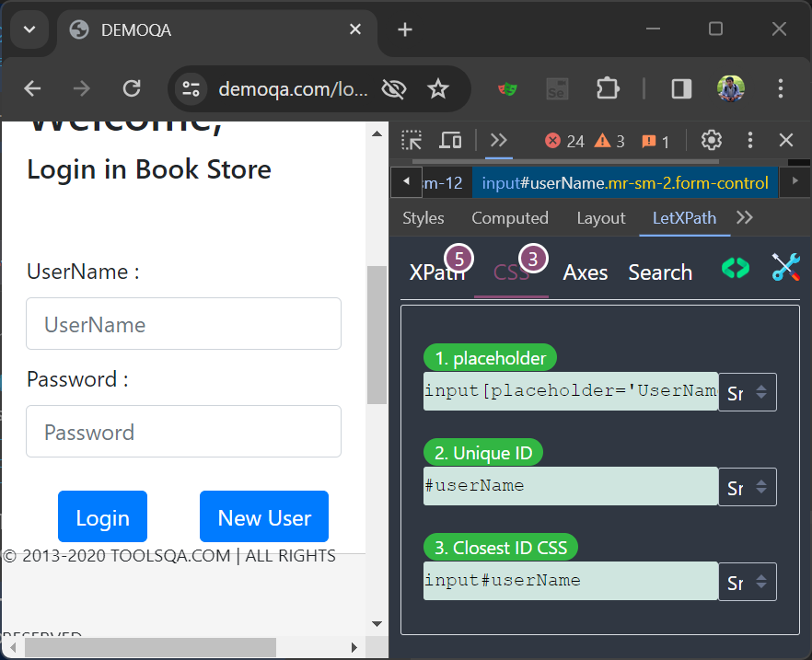Open dropdown beside Unique ID selector
The width and height of the screenshot is (812, 660).
[x=747, y=487]
